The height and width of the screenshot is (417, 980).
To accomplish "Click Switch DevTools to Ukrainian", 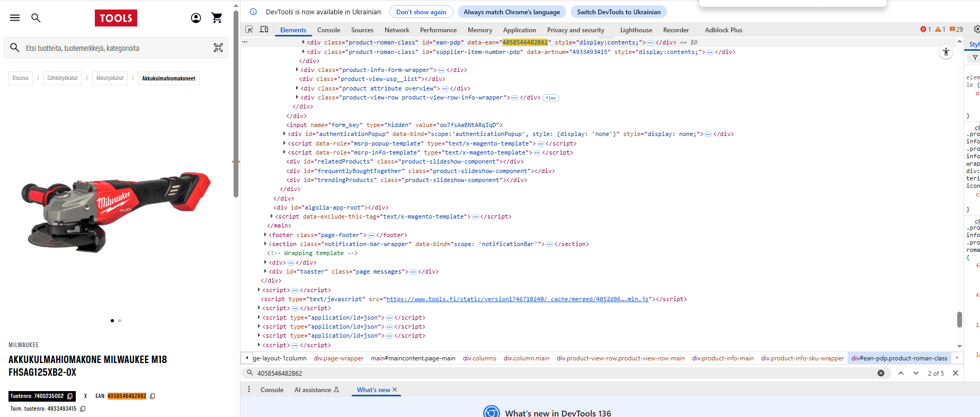I will click(619, 12).
